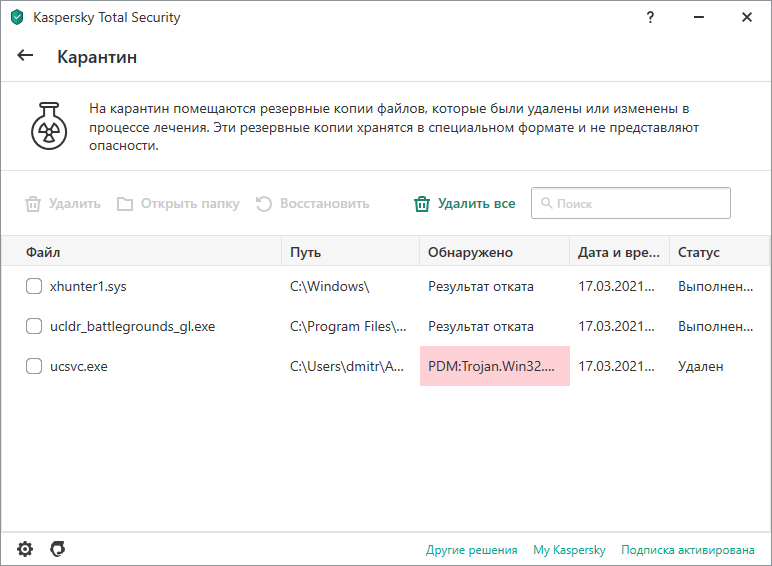Viewport: 772px width, 566px height.
Task: Open the My Kaspersky link
Action: [x=569, y=550]
